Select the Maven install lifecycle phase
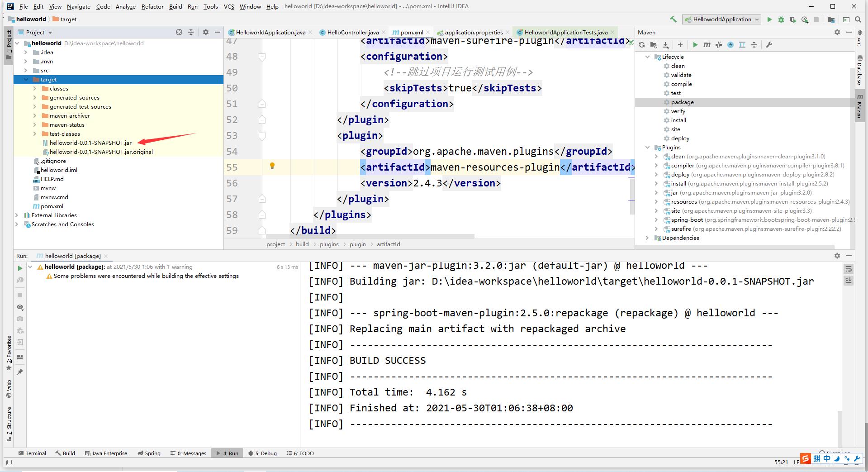868x472 pixels. point(678,120)
